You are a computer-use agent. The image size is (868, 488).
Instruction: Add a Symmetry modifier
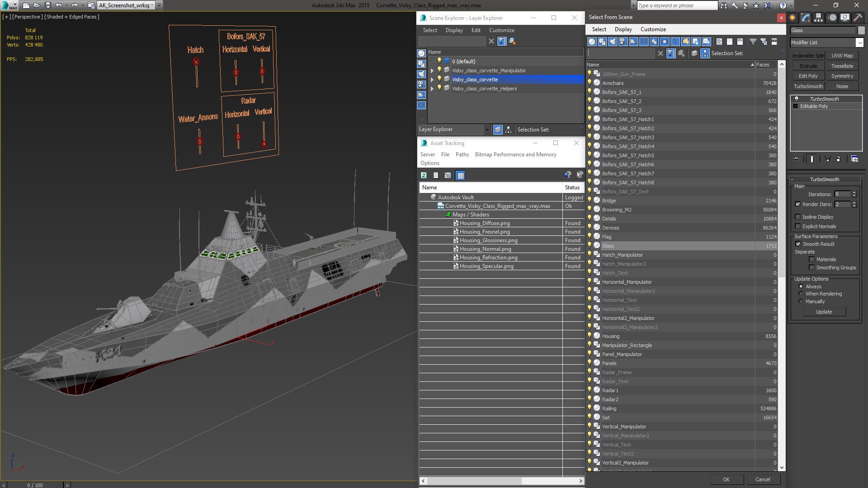[x=842, y=76]
